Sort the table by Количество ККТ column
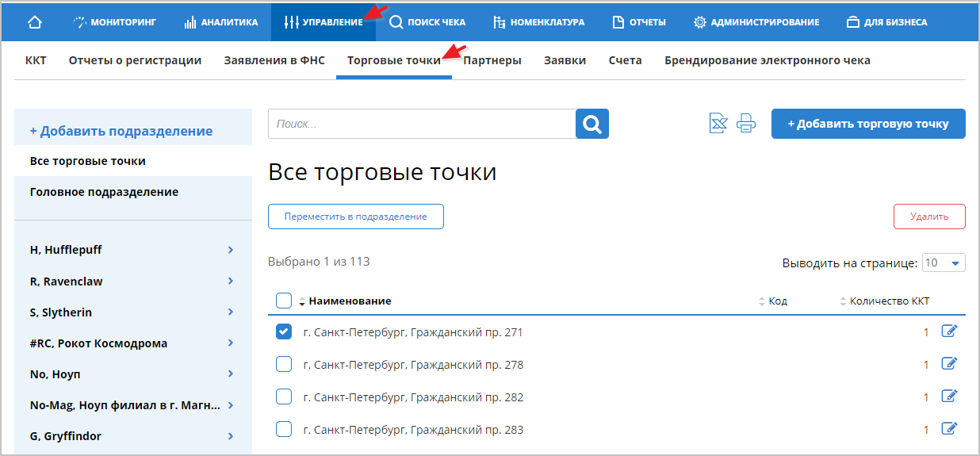The width and height of the screenshot is (980, 456). [888, 301]
